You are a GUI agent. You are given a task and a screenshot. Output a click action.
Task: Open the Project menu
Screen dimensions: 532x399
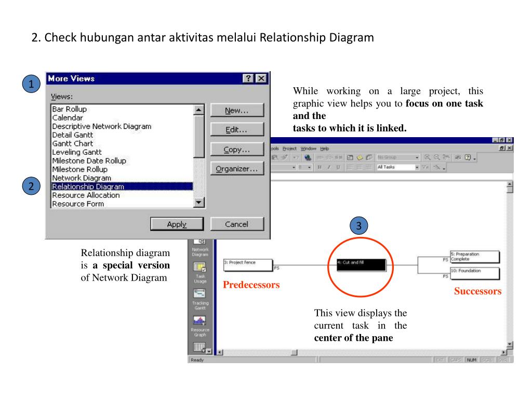point(289,149)
